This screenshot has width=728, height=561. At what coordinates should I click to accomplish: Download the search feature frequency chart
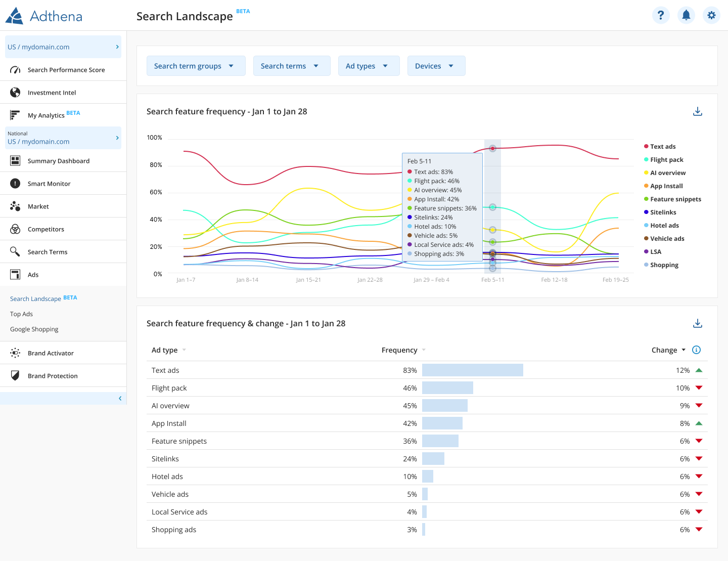click(697, 111)
